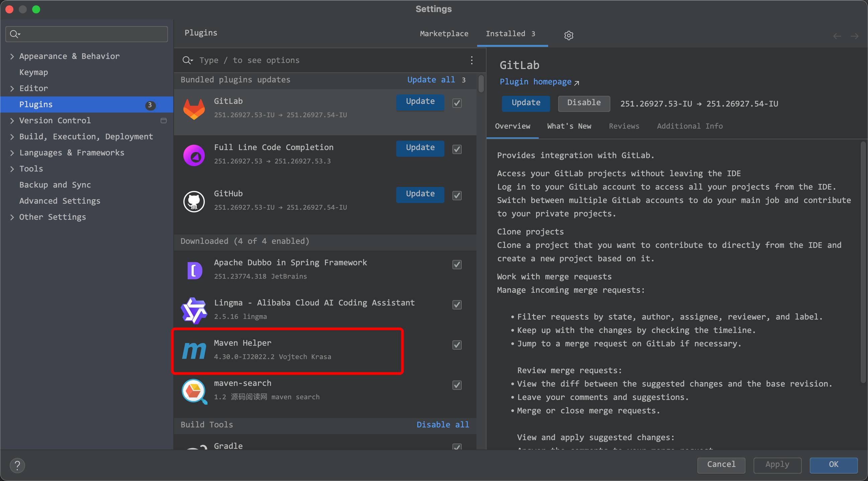Expand the Editor settings node
This screenshot has height=481, width=868.
coord(12,88)
